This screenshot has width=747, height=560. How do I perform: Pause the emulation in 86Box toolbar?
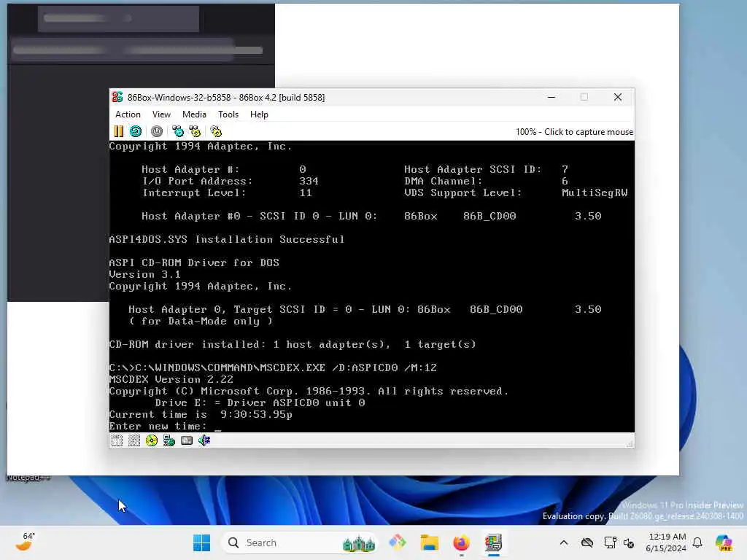119,131
